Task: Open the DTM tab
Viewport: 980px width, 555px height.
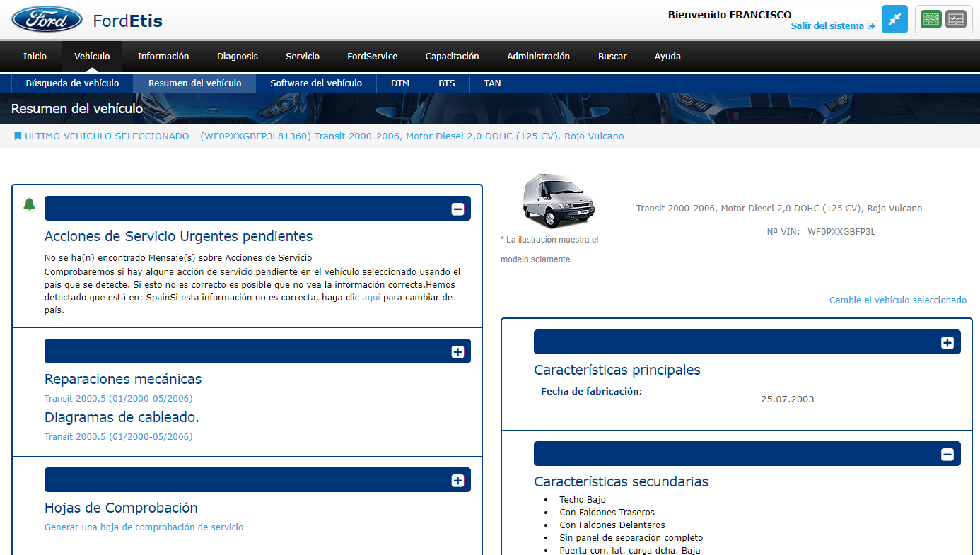Action: click(400, 83)
